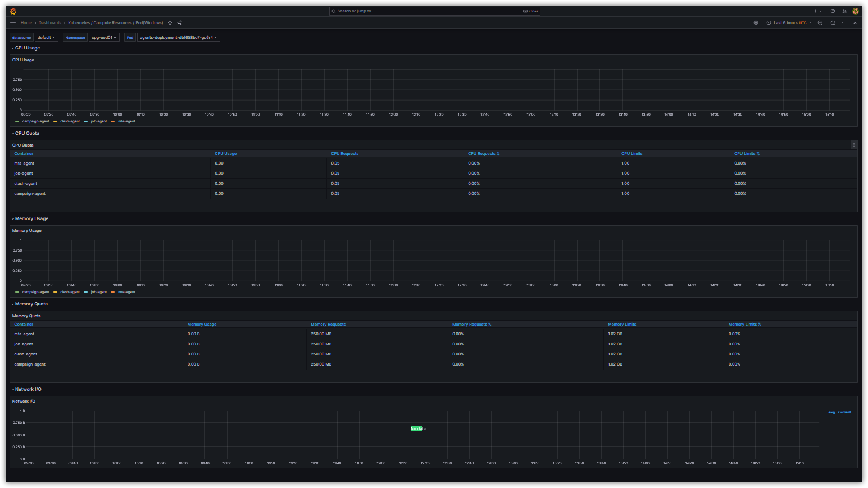
Task: Open the Last 6 hours time picker
Action: [x=788, y=23]
